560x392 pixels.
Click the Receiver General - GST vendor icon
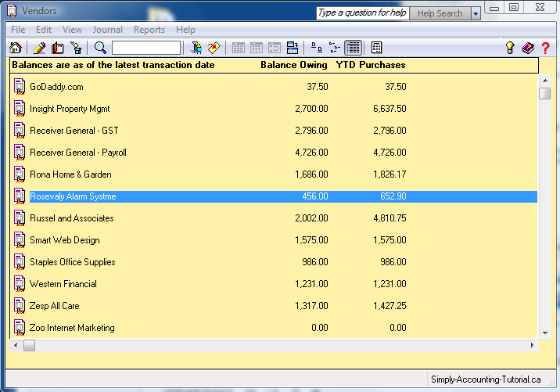(x=20, y=131)
